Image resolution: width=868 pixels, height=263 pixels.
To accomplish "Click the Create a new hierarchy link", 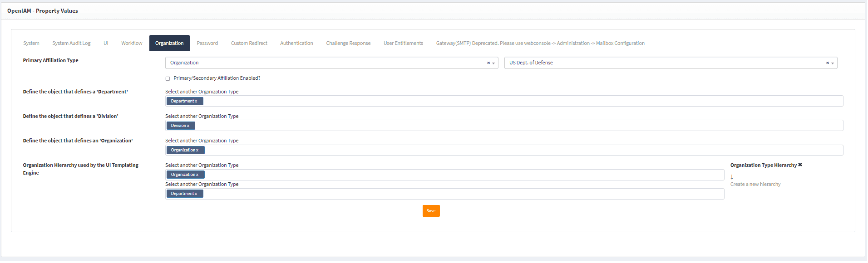I will (755, 184).
